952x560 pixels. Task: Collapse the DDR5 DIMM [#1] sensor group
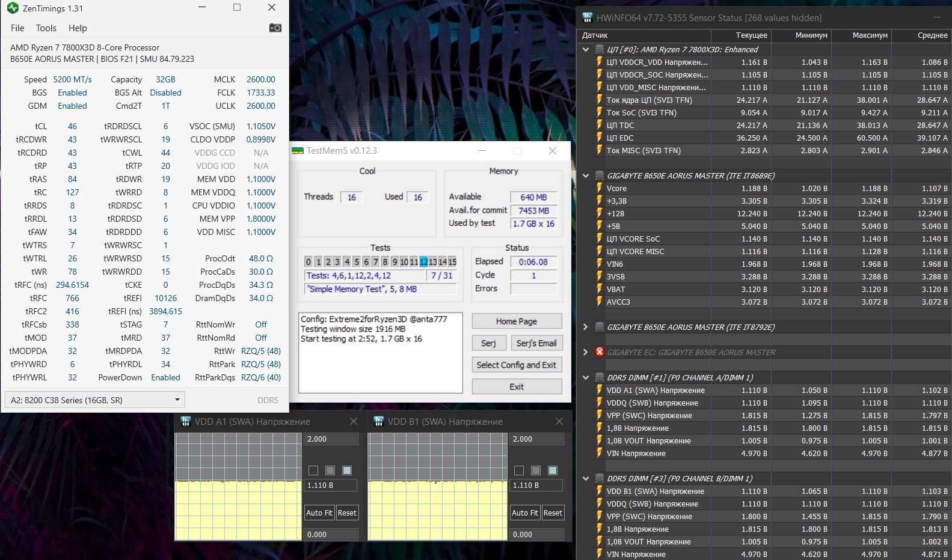click(x=586, y=377)
